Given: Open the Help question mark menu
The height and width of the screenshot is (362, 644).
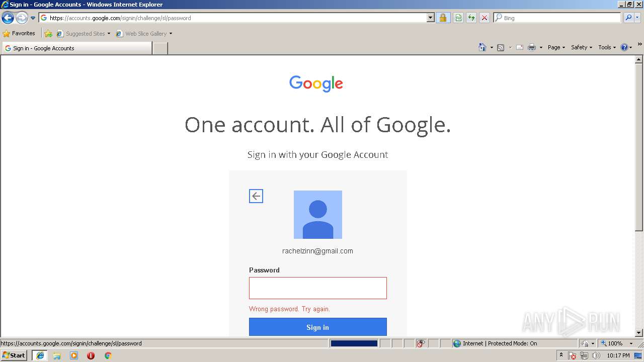Looking at the screenshot, I should (626, 47).
